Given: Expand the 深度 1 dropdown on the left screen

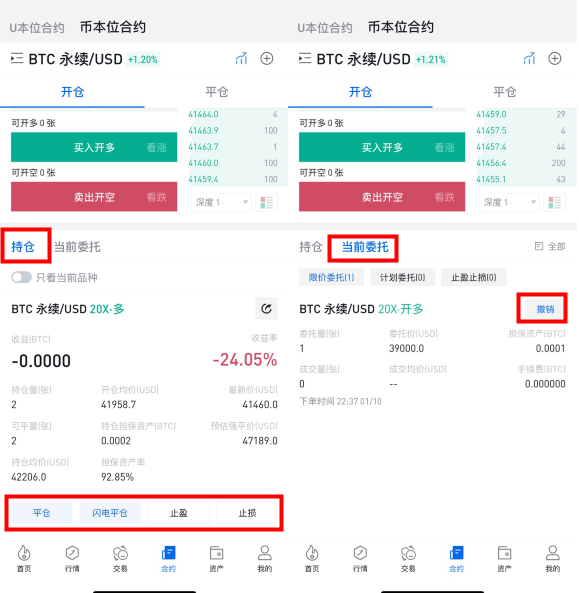Looking at the screenshot, I should pyautogui.click(x=220, y=202).
